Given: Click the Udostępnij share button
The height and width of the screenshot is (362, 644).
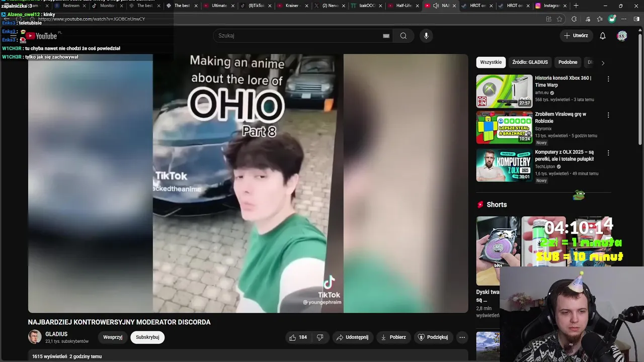Looking at the screenshot, I should [x=352, y=337].
